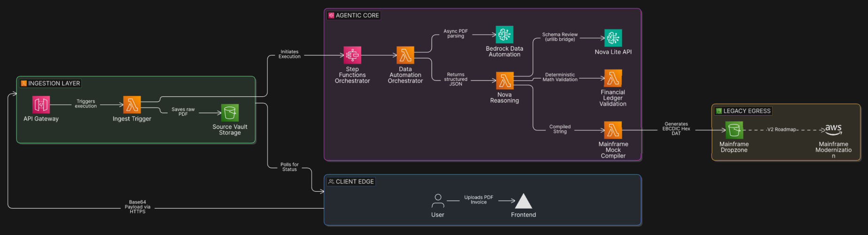
Task: Click the 'Data Automation Orchestrator' caption
Action: pyautogui.click(x=405, y=75)
